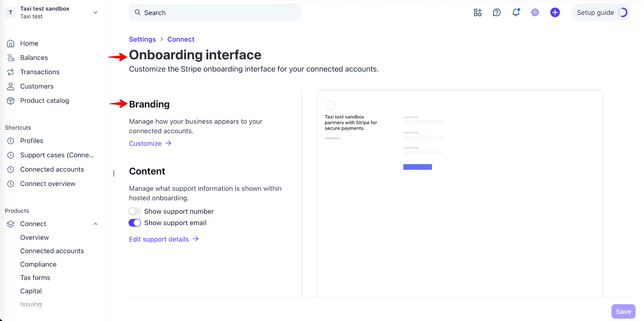Click the onboarding preview blue button
This screenshot has width=644, height=321.
418,167
